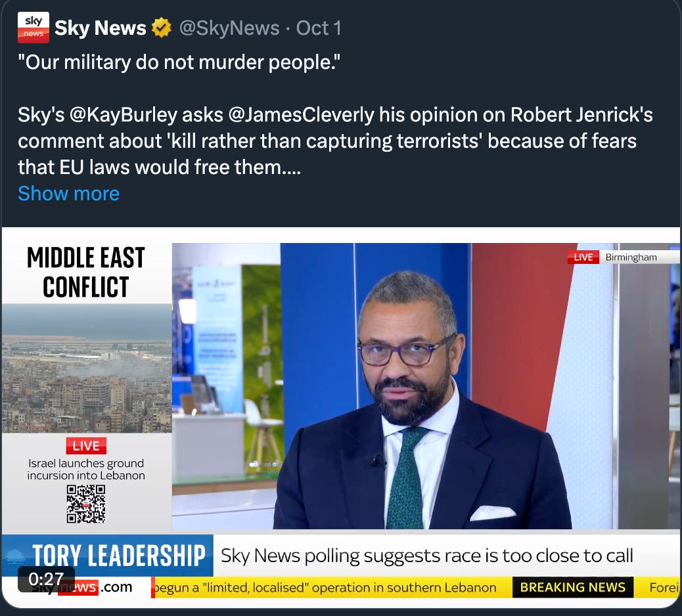Click the Middle East Conflict heading
The image size is (682, 616).
tap(86, 272)
